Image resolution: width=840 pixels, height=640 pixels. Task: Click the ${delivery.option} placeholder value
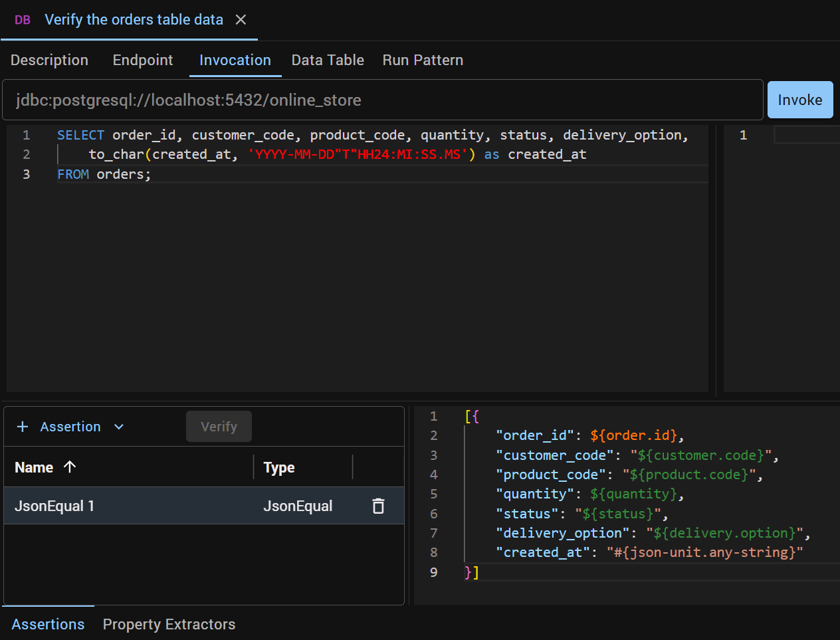724,533
